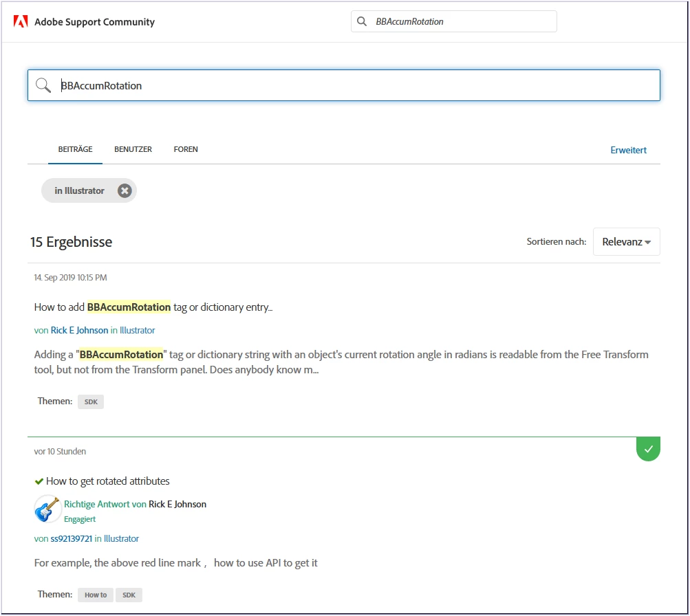Open Rick E Johnson's profile in the first result
Image resolution: width=690 pixels, height=616 pixels.
79,330
